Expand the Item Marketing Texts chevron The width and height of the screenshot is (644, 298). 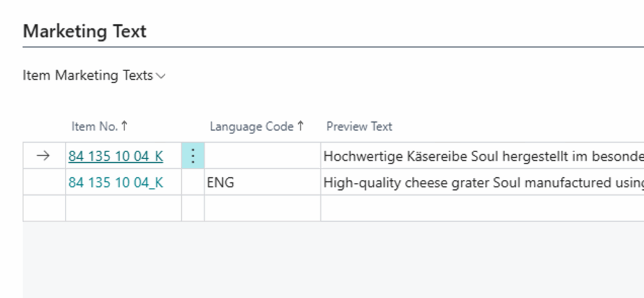161,76
